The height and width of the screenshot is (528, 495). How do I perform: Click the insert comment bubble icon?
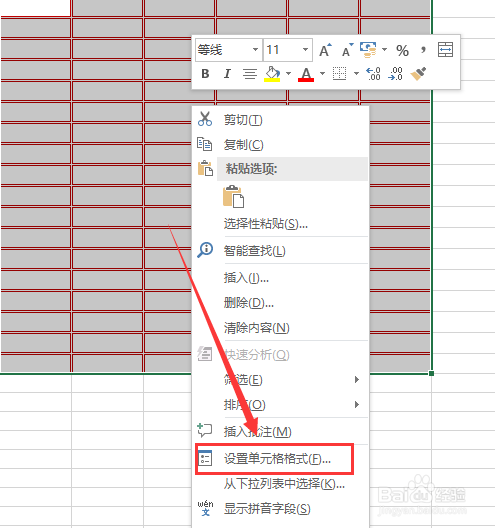(x=204, y=430)
